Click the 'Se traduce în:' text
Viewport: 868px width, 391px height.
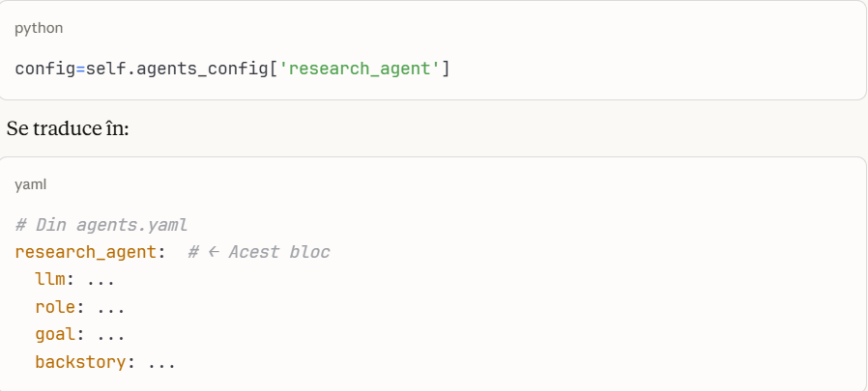pos(68,128)
